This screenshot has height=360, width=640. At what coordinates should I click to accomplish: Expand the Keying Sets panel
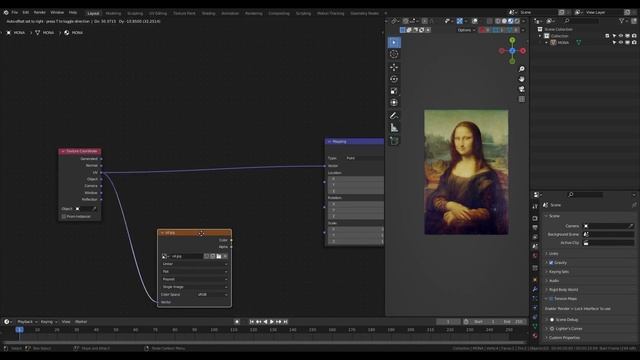[559, 272]
